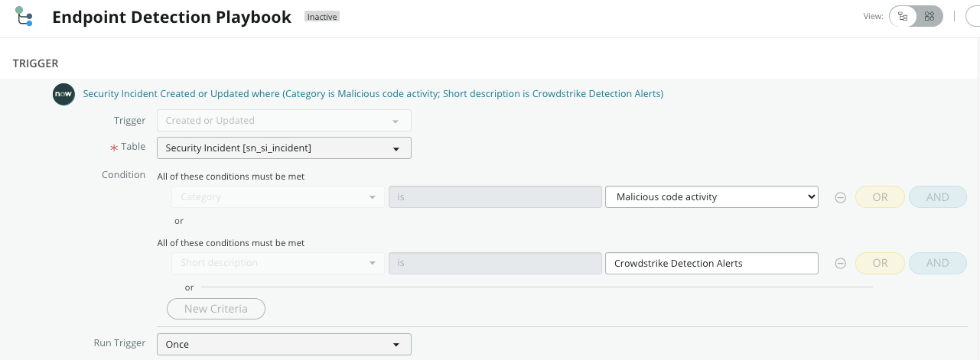
Task: Click the 'Table' field label
Action: pyautogui.click(x=133, y=146)
